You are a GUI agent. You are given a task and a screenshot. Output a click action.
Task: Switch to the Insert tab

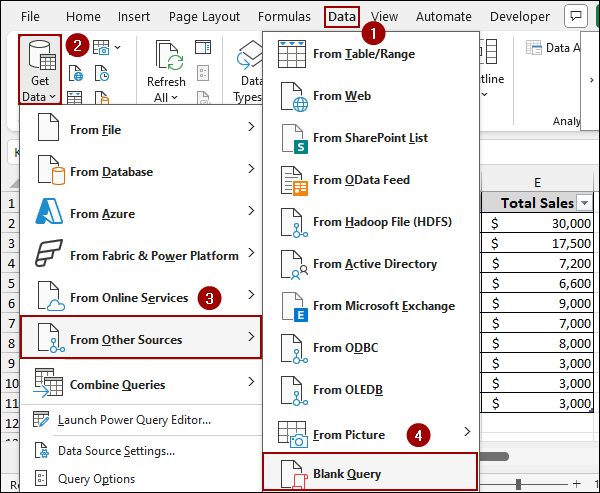(134, 16)
